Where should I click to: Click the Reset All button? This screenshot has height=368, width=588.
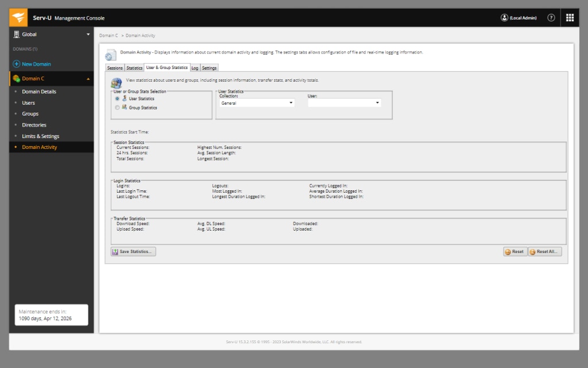544,251
